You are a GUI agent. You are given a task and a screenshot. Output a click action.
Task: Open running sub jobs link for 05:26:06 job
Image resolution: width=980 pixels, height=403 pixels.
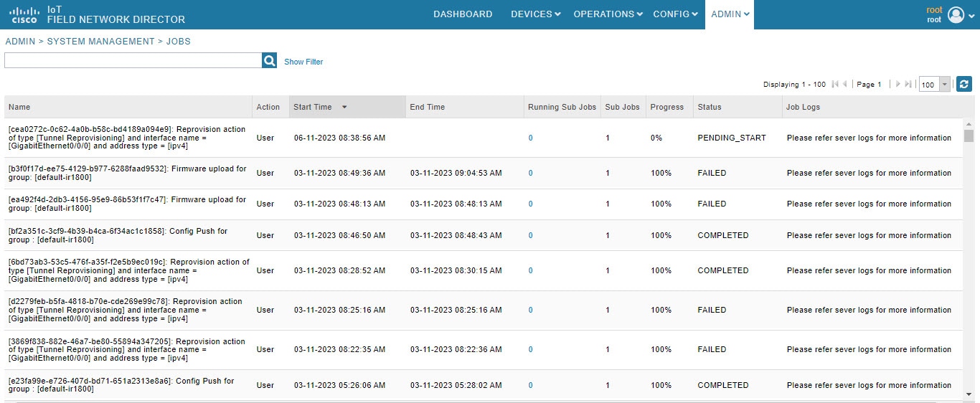coord(531,385)
